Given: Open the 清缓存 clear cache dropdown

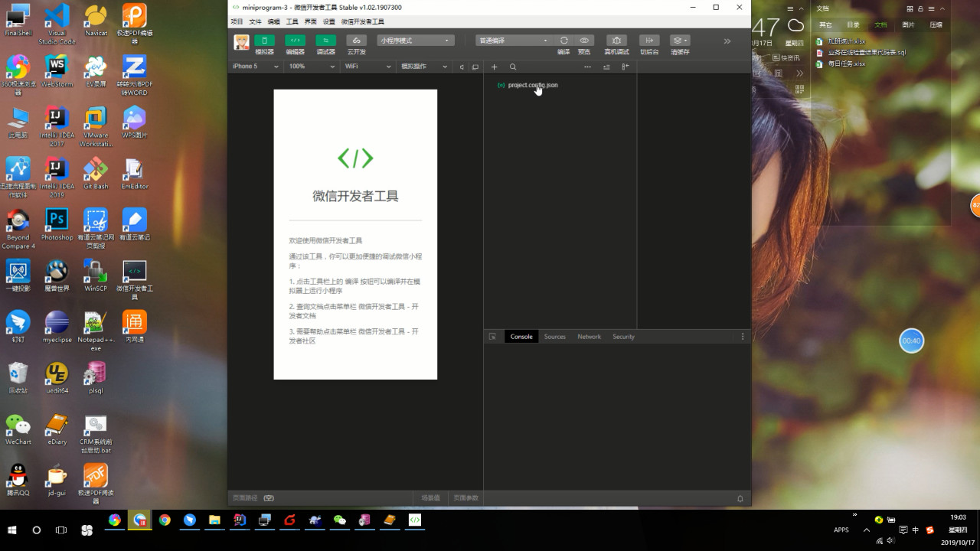Looking at the screenshot, I should tap(680, 41).
